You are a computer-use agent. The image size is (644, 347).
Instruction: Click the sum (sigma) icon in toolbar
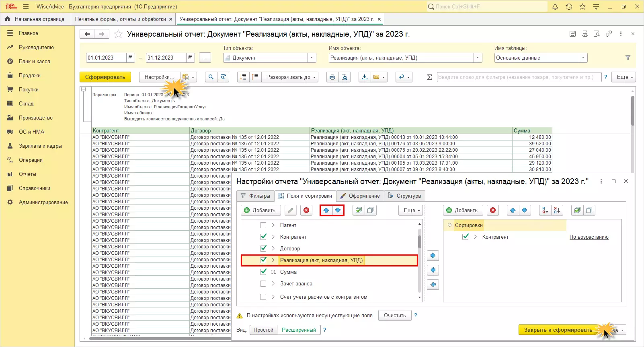[x=429, y=77]
